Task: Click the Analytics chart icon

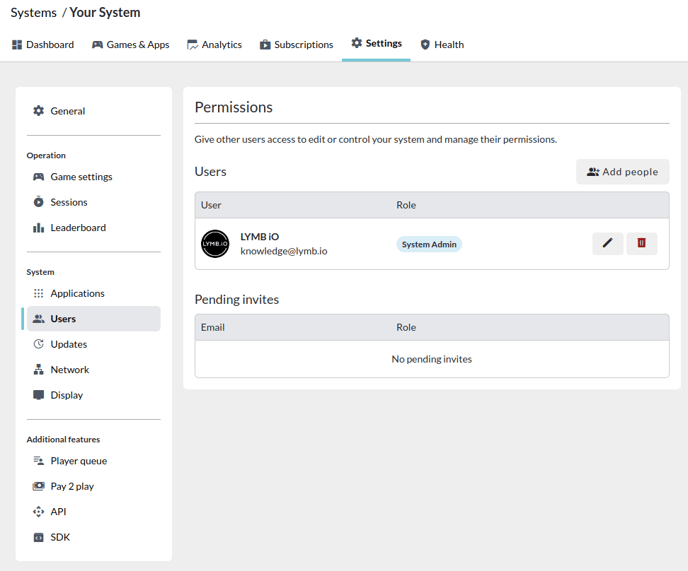Action: pos(193,45)
